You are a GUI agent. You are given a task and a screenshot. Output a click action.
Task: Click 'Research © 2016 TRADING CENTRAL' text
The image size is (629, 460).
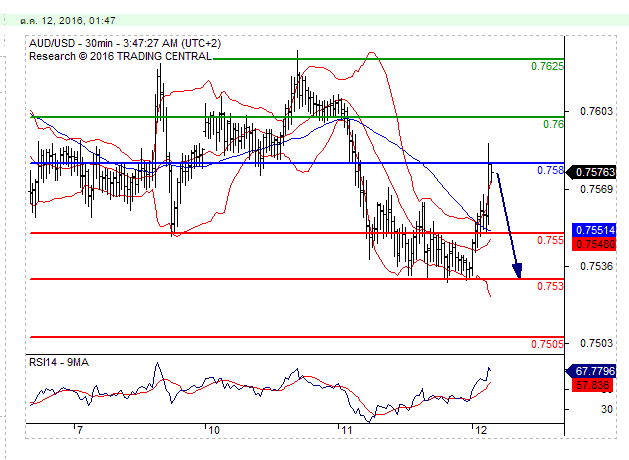(120, 56)
